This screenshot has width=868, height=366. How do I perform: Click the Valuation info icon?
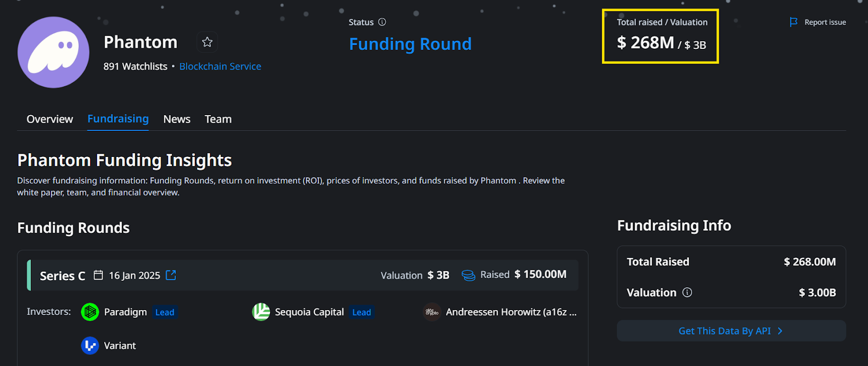point(687,293)
